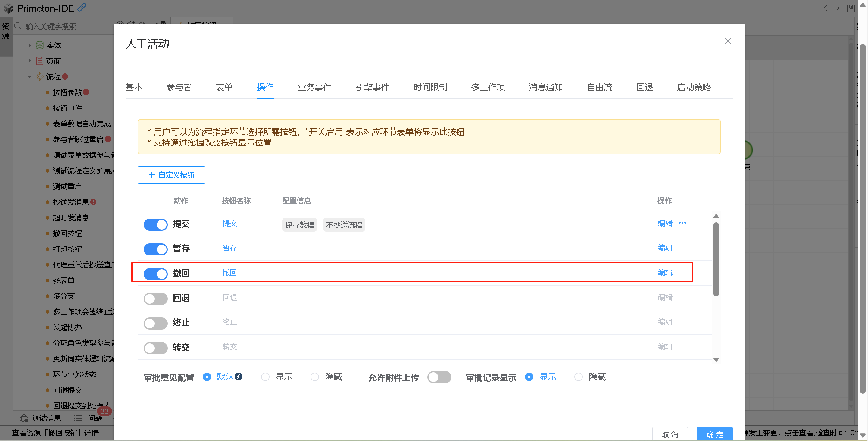This screenshot has width=868, height=441.
Task: Click the button list scrollbar down arrow
Action: (716, 359)
